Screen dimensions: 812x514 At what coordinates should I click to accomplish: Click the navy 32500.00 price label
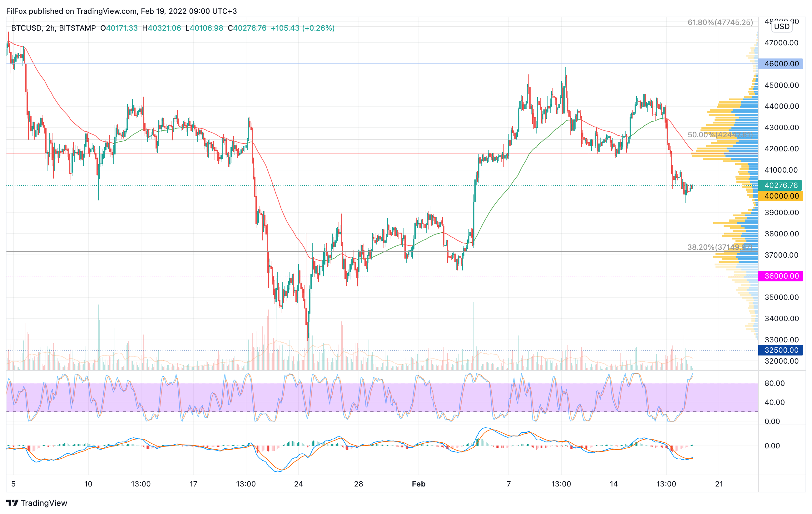[x=781, y=350]
